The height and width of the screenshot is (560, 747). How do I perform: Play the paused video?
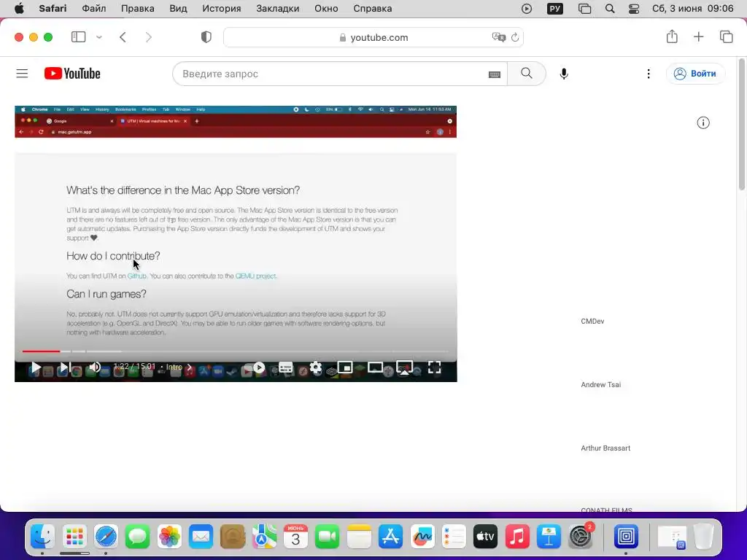pos(36,367)
